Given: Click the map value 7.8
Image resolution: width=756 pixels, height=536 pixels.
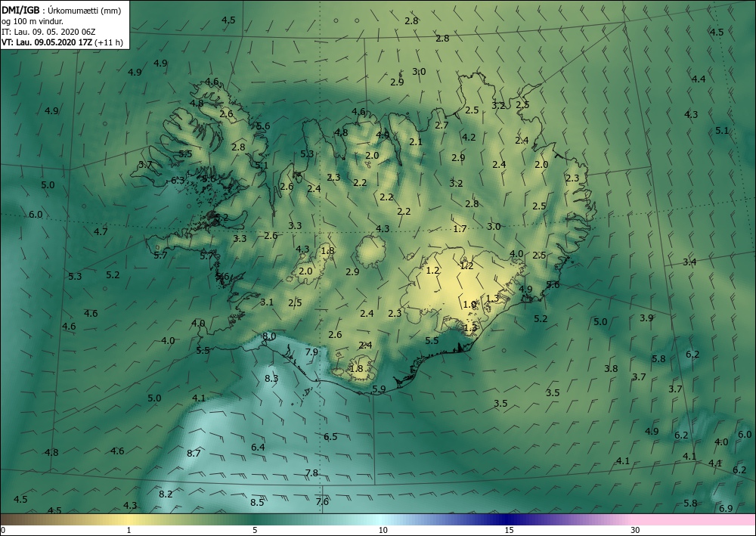Looking at the screenshot, I should click(312, 472).
